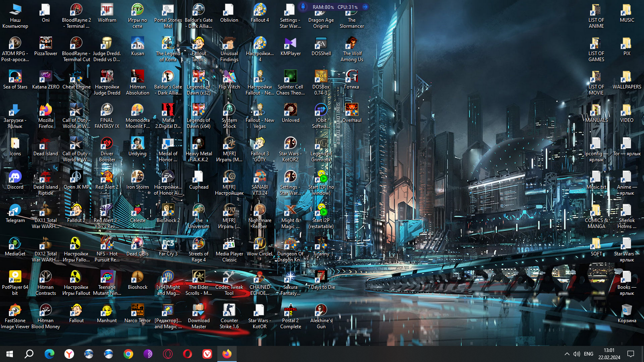Viewport: 644px width, 362px height.
Task: Open the ENG input language switcher
Action: click(588, 354)
